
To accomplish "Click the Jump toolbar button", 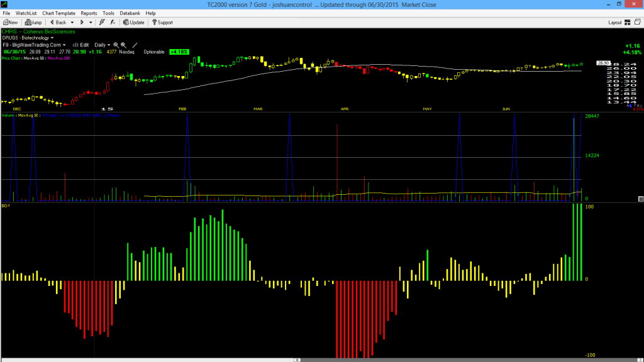I will point(33,23).
